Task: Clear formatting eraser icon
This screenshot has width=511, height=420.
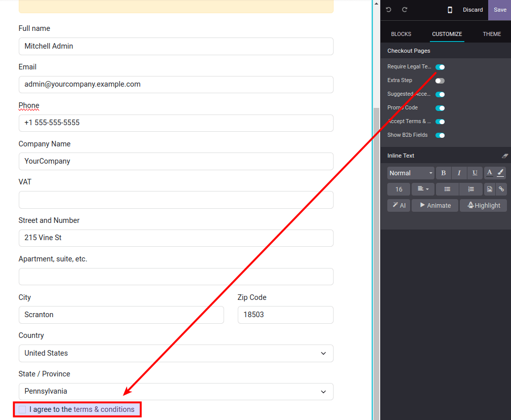Action: coord(505,156)
